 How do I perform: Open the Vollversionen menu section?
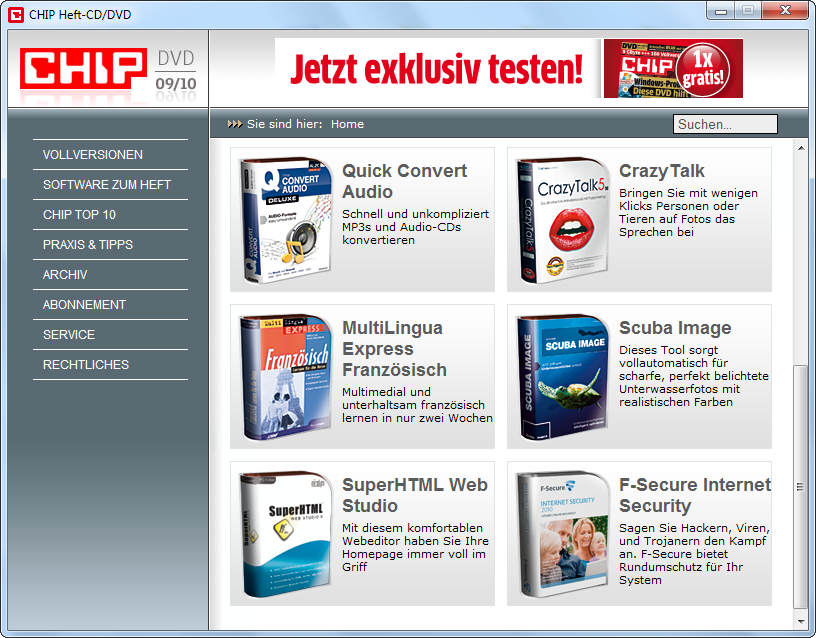[x=93, y=155]
